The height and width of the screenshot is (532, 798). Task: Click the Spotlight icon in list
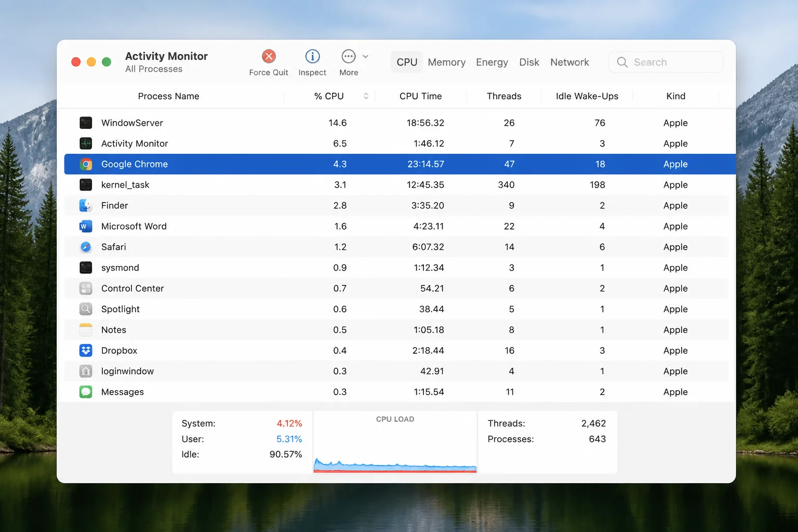pyautogui.click(x=86, y=309)
